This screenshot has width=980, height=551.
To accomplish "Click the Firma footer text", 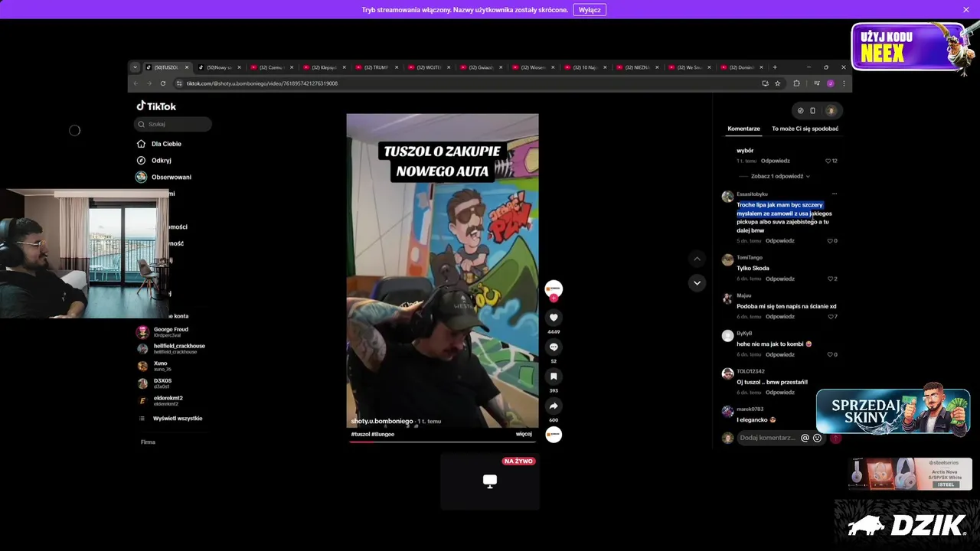I will click(148, 442).
